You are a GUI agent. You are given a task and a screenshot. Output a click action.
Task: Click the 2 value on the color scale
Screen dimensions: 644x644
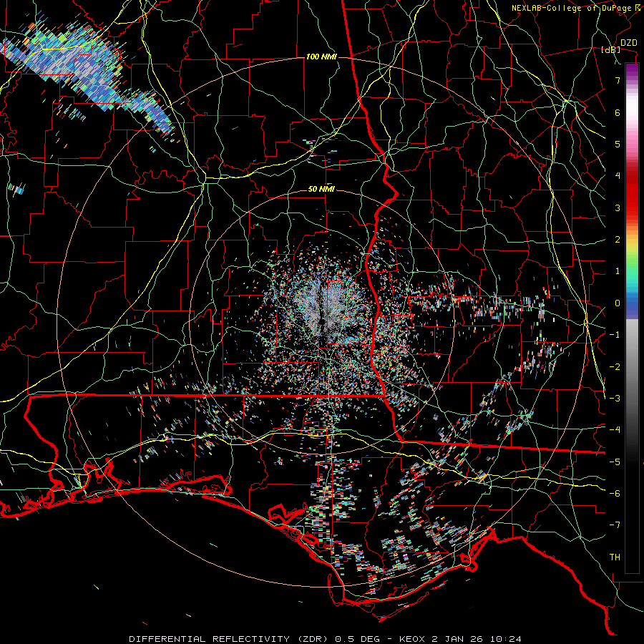pos(618,240)
